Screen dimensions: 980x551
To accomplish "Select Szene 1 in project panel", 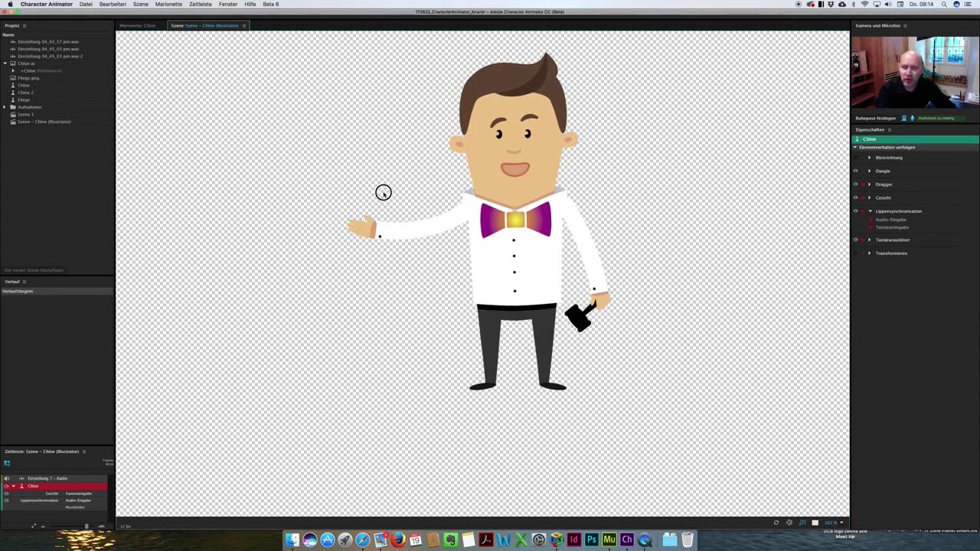I will (25, 114).
